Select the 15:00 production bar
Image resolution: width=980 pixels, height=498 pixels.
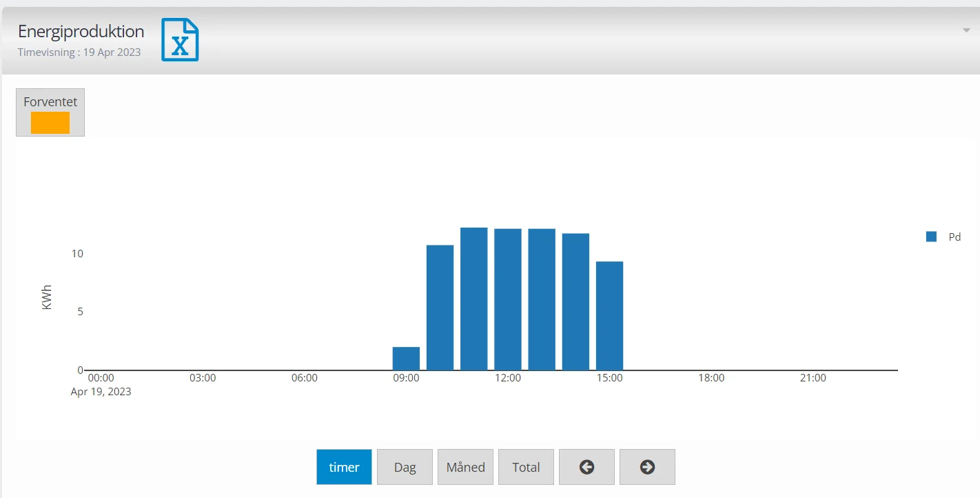[x=609, y=316]
